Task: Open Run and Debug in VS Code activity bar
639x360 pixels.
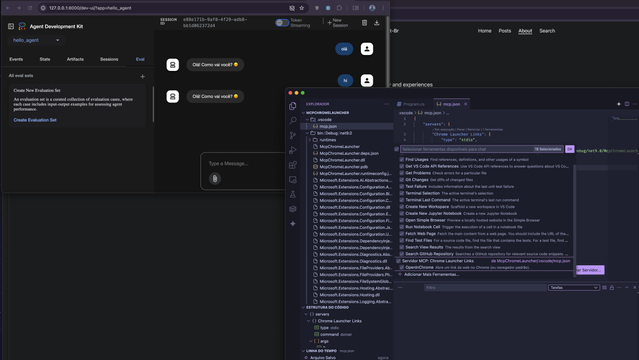Action: [293, 150]
